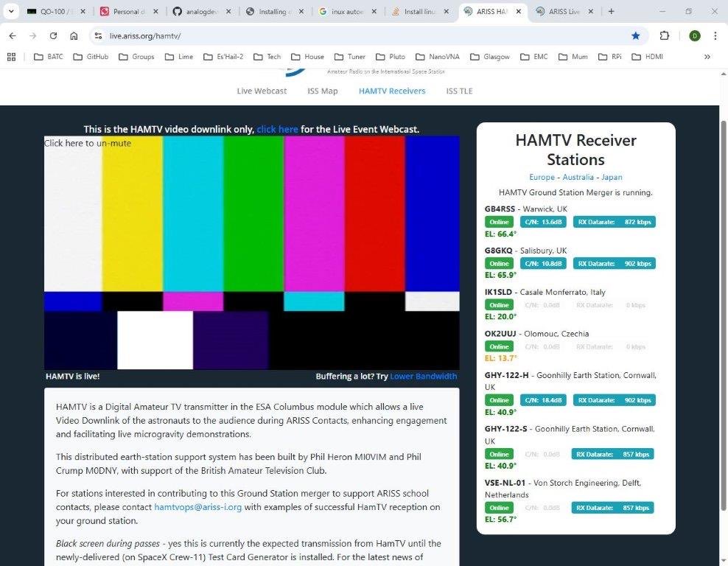Click the browser back arrow
The image size is (728, 566).
click(13, 36)
